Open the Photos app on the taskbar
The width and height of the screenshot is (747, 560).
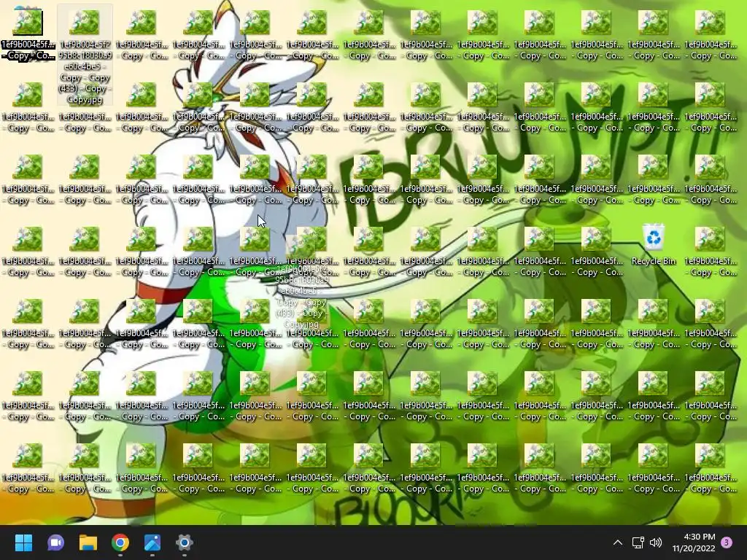152,542
